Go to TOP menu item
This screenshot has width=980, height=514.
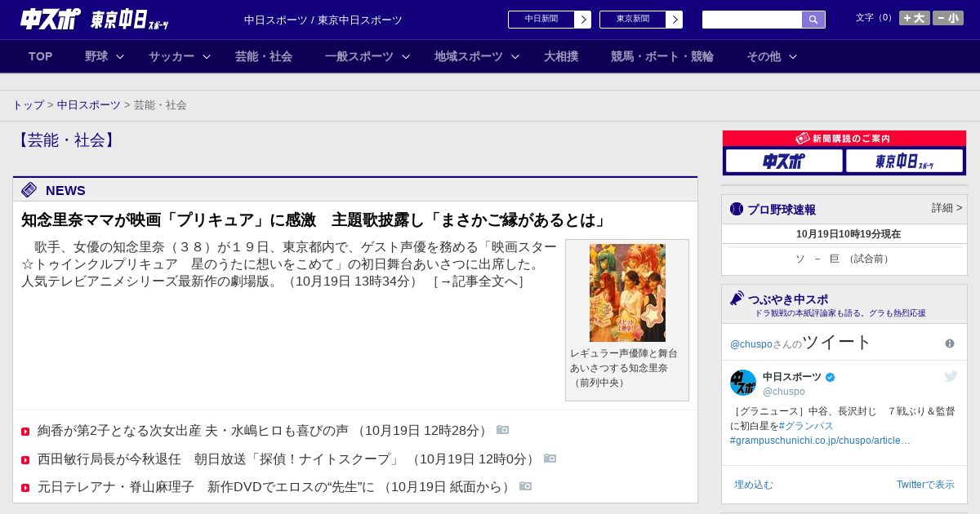[40, 56]
